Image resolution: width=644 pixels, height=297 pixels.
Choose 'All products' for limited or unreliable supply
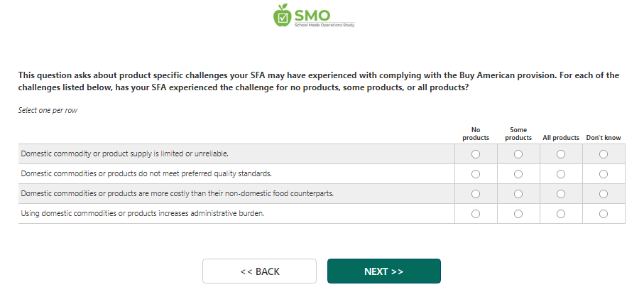(561, 153)
